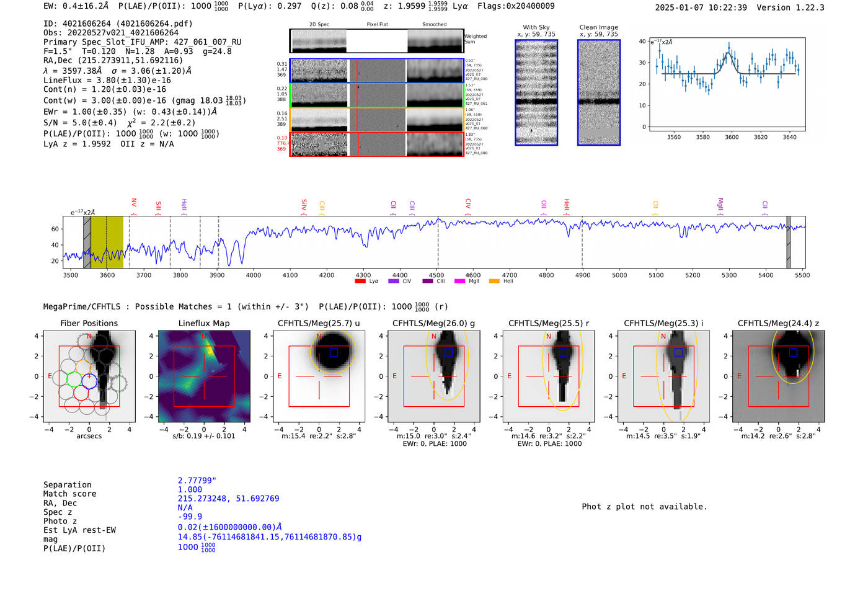The image size is (868, 591).
Task: Select the green-bordered fiber row 427_RU_061
Action: [x=376, y=95]
